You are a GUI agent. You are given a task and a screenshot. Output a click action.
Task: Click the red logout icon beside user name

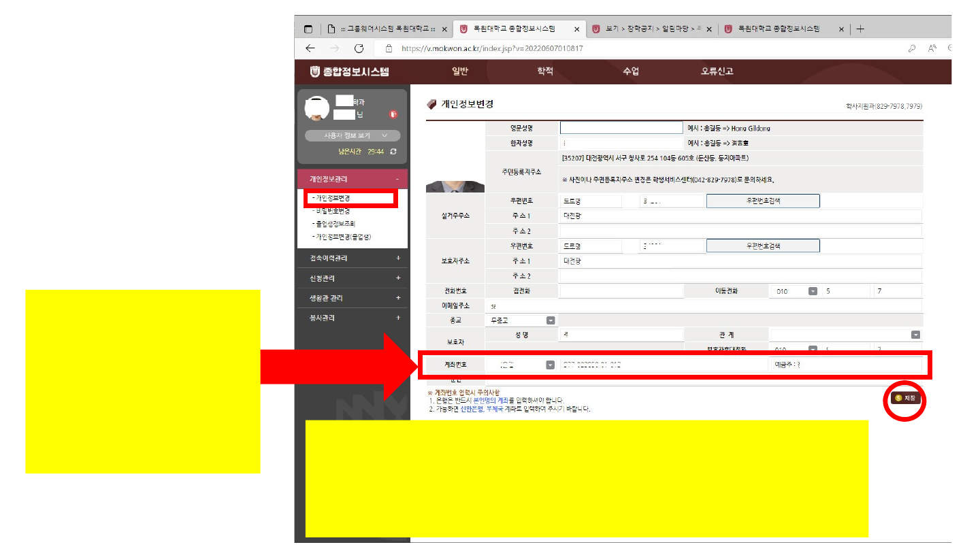[x=393, y=114]
